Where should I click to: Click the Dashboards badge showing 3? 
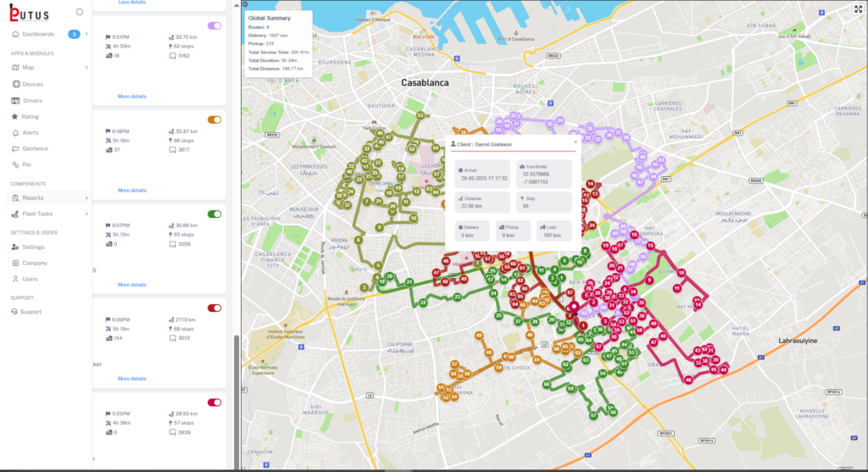tap(74, 34)
